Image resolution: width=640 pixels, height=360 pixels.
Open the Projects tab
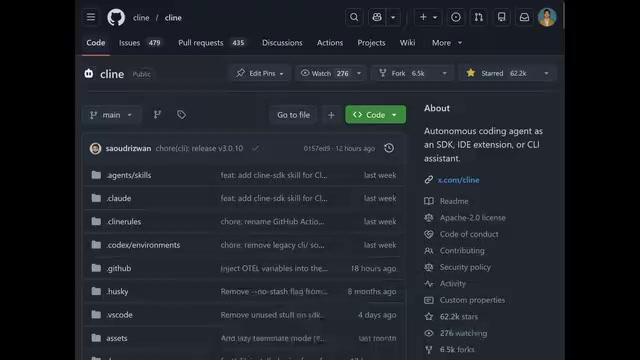(x=371, y=42)
